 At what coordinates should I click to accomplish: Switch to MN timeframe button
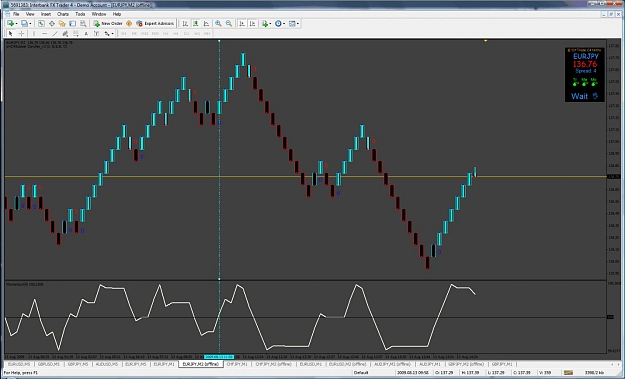pos(207,33)
